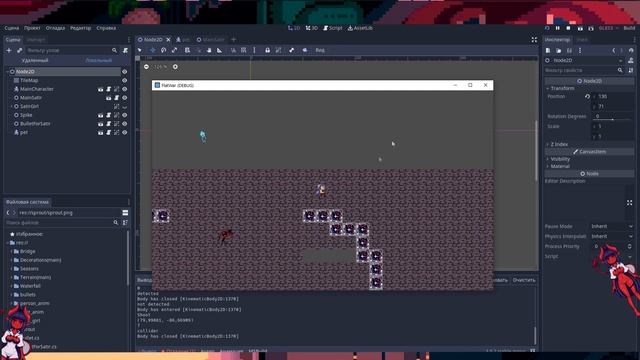Open the MainSatir scene tab
This screenshot has width=640, height=360.
(211, 40)
